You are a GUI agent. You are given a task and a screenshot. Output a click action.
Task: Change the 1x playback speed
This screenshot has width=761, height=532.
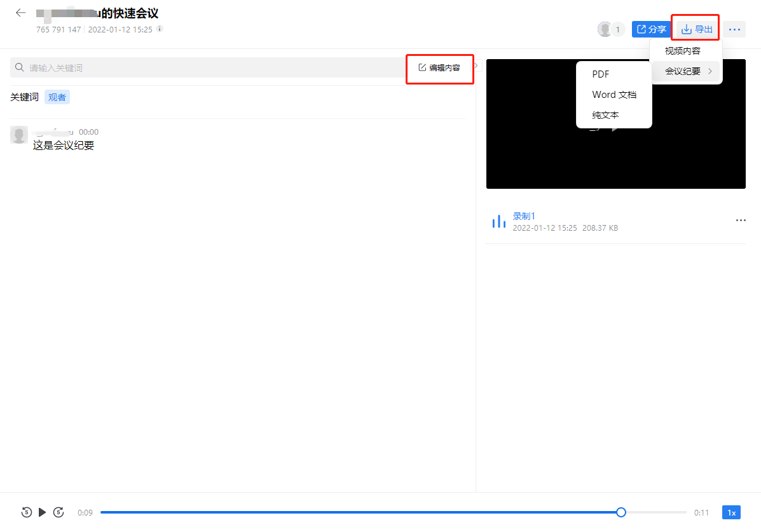[731, 512]
